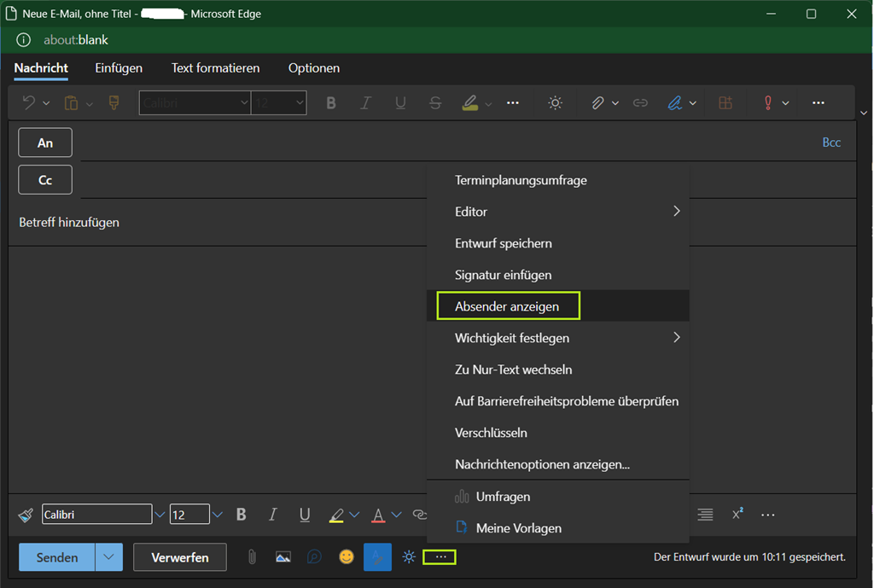Expand the dropdown arrow next to Senden
Viewport: 874px width, 588px height.
coord(108,557)
